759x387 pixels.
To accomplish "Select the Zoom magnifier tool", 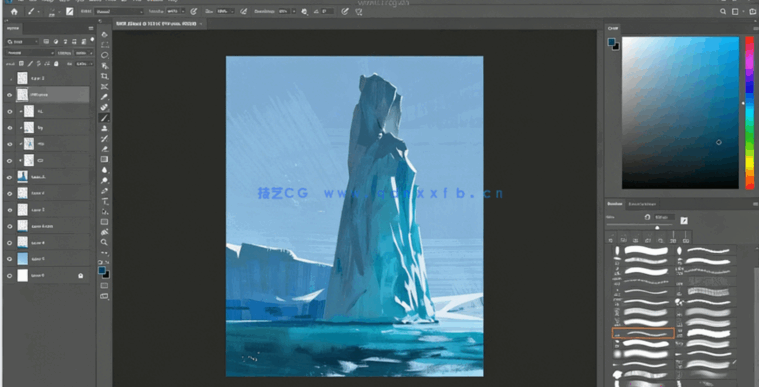I will pyautogui.click(x=105, y=242).
